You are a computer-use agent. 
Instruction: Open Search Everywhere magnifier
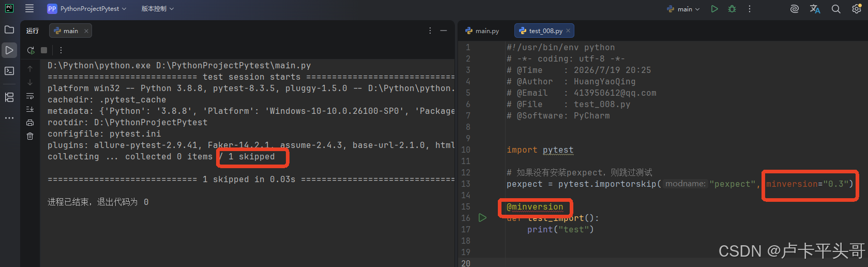pos(836,9)
